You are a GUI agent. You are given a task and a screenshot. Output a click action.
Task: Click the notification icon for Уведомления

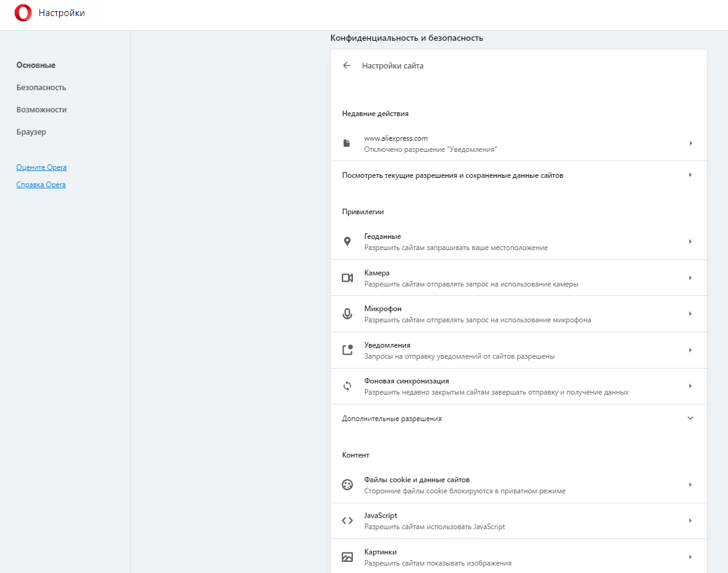347,350
